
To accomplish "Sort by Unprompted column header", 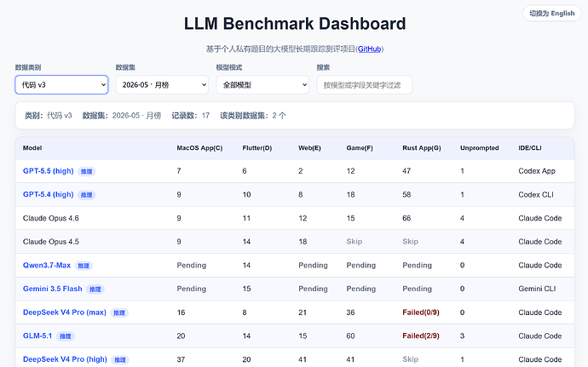I will click(x=479, y=148).
